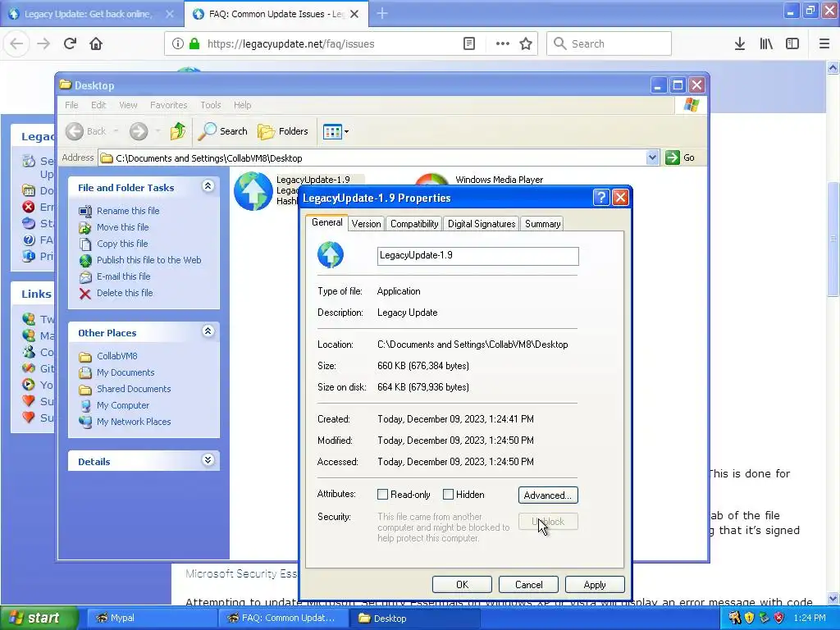Open Explorer views dropdown button

336,131
